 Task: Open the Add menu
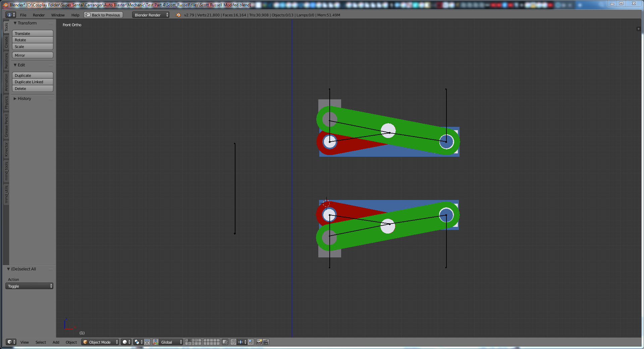(x=56, y=342)
